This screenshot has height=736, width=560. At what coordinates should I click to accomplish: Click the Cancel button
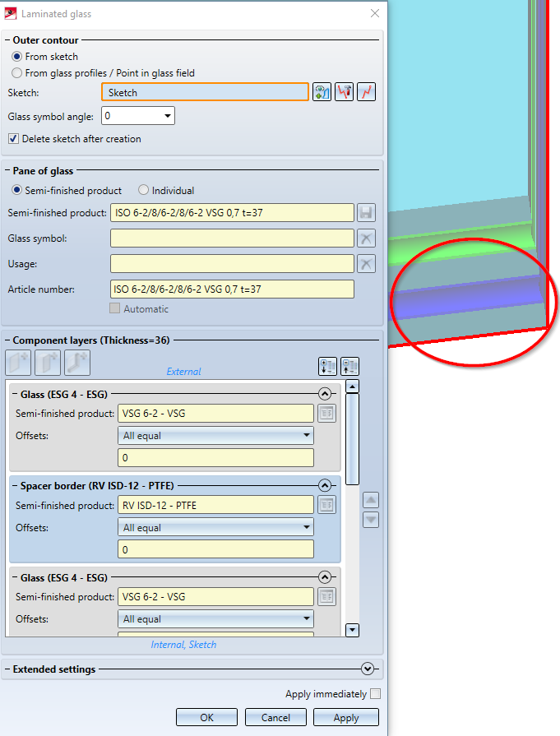click(275, 718)
